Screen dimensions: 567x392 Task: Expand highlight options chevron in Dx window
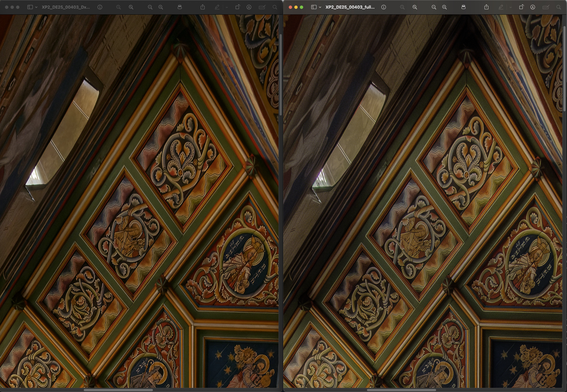[227, 7]
